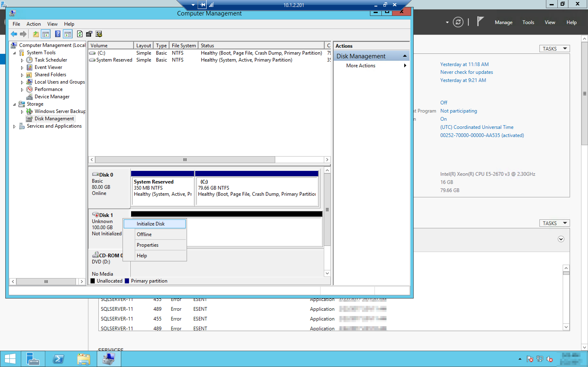Viewport: 588px width, 367px height.
Task: Click the Refresh toolbar icon
Action: (80, 34)
